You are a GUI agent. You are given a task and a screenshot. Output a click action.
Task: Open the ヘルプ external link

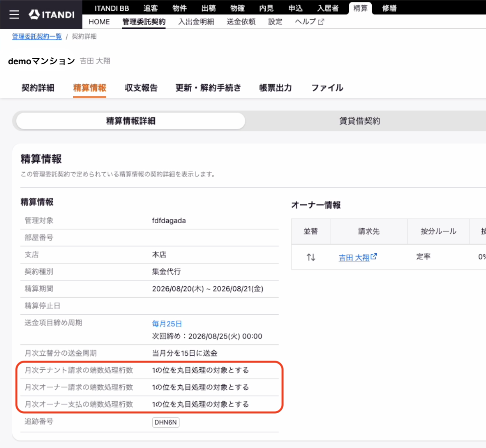(x=309, y=22)
